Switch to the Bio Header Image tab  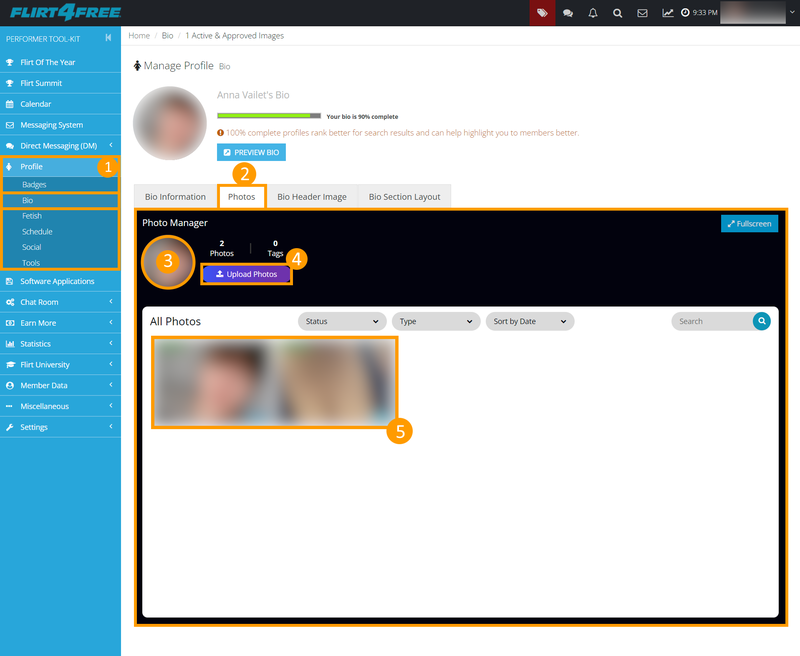(311, 196)
